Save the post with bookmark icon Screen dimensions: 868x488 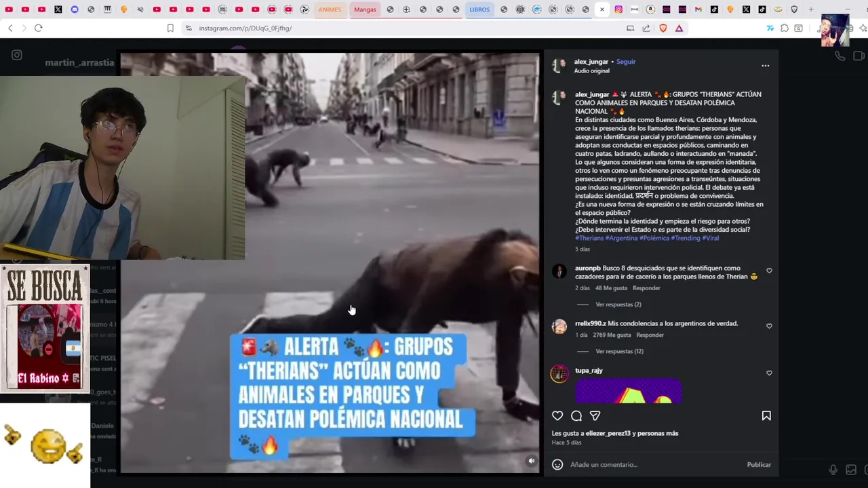[766, 415]
